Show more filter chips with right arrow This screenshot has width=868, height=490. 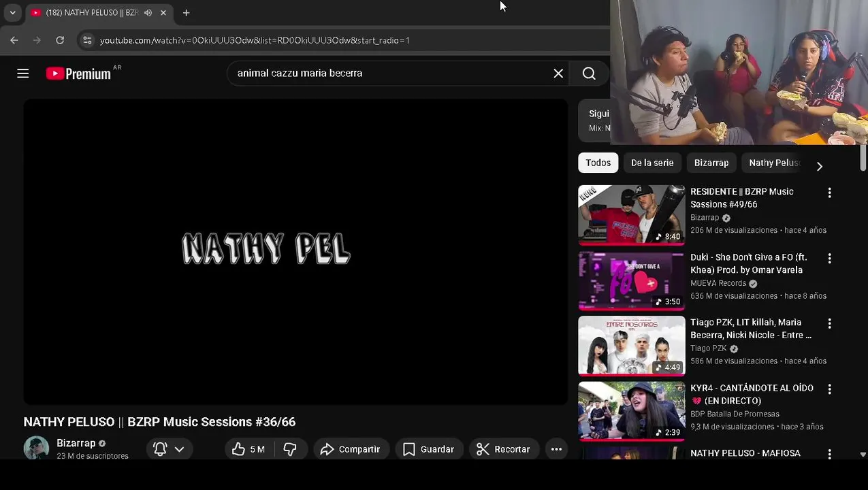point(820,166)
